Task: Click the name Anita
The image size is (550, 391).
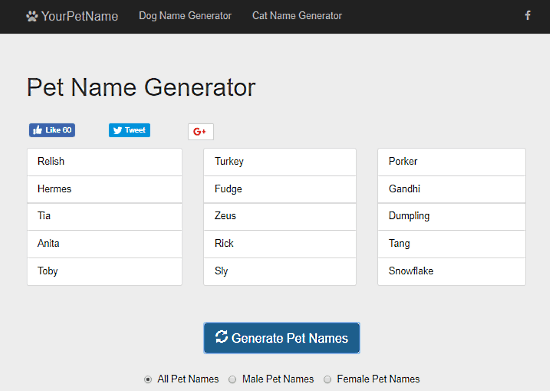Action: click(105, 244)
